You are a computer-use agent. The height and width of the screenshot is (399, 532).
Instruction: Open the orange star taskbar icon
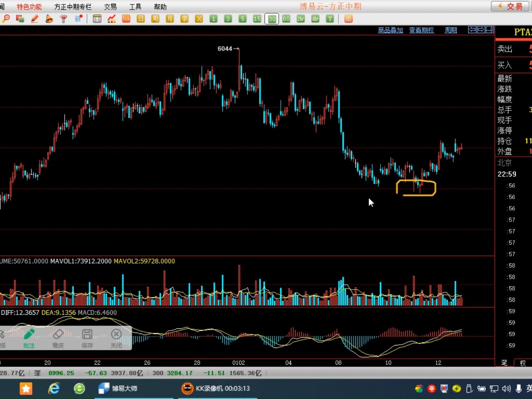[26, 388]
